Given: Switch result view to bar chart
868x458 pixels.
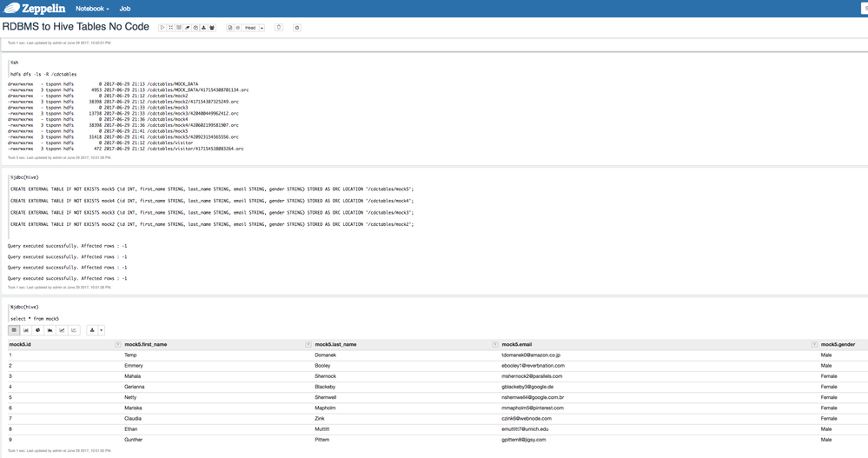Looking at the screenshot, I should 26,330.
